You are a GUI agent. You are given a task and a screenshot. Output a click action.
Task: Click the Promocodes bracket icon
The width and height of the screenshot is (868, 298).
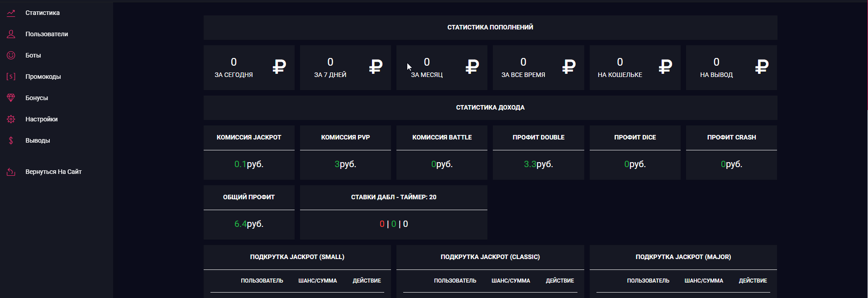11,77
